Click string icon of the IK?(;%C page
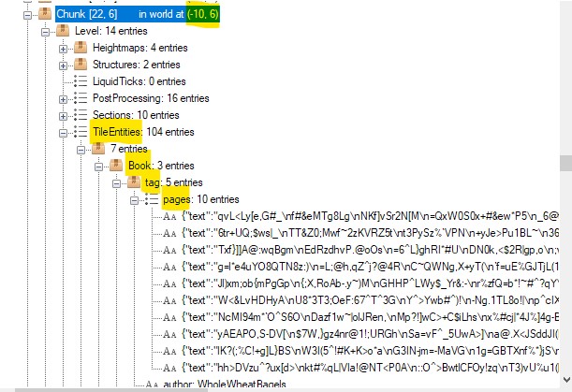The height and width of the screenshot is (392, 572). 169,351
